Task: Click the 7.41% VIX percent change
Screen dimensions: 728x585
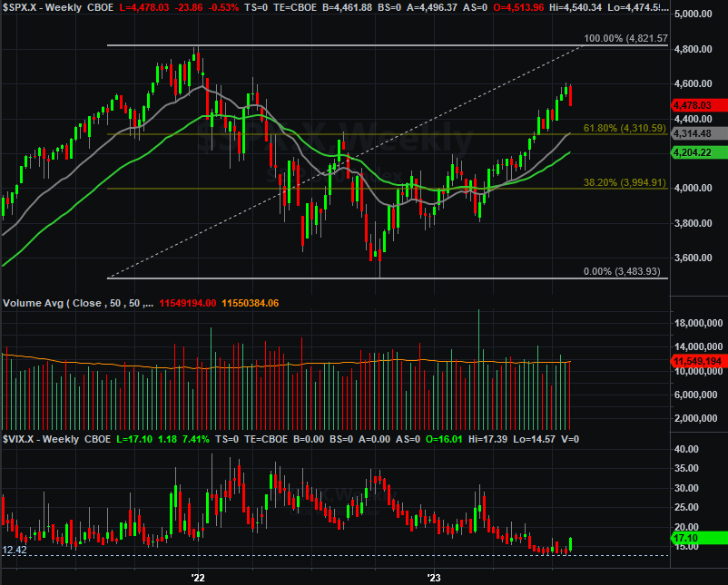Action: (x=196, y=439)
